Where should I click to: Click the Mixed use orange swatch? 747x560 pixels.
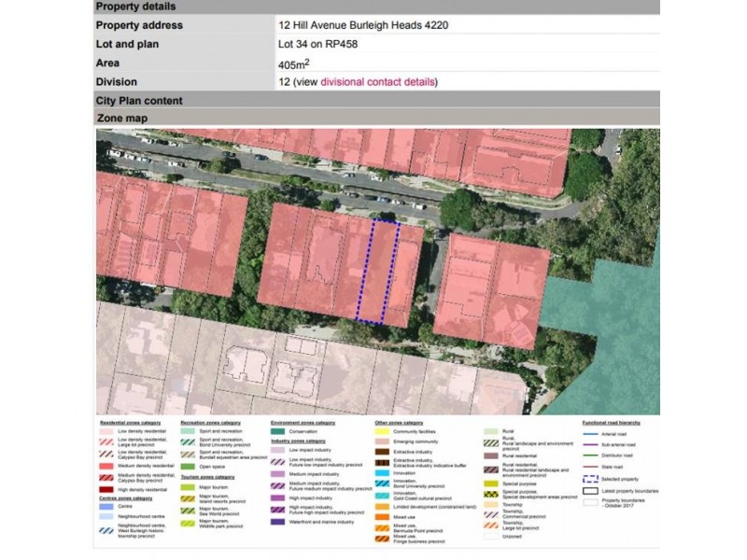pyautogui.click(x=382, y=517)
